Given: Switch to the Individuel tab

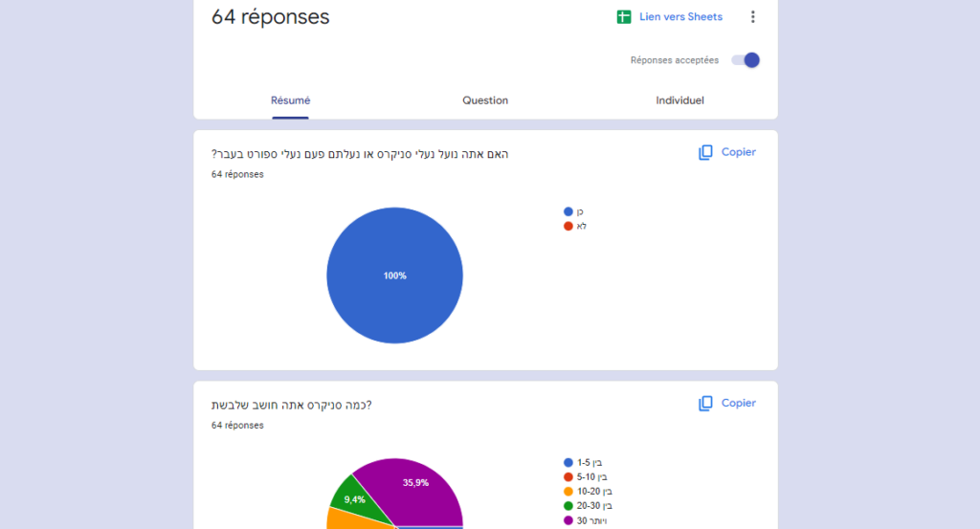Looking at the screenshot, I should (679, 100).
